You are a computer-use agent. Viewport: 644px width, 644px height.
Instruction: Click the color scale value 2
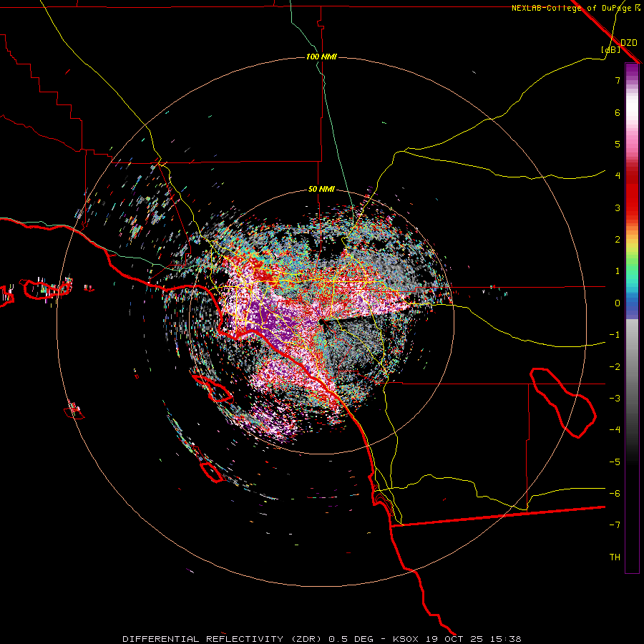(x=618, y=240)
